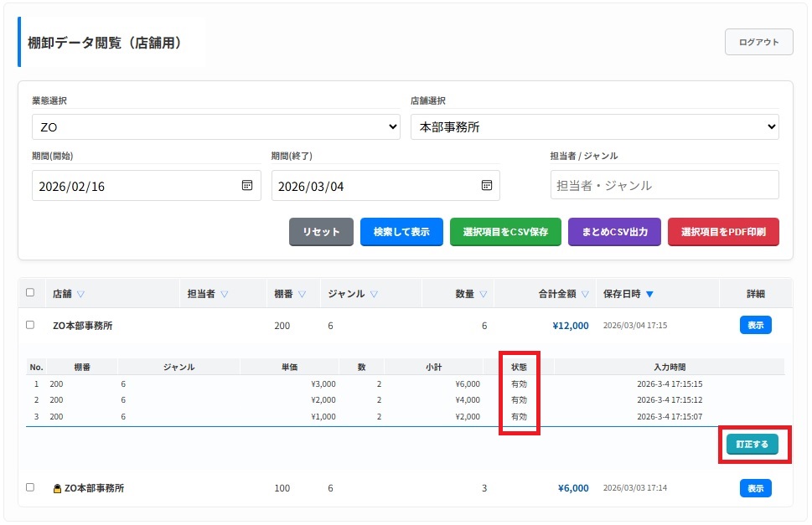The height and width of the screenshot is (525, 812).
Task: Check the box for shelf 200 row
Action: [x=30, y=325]
